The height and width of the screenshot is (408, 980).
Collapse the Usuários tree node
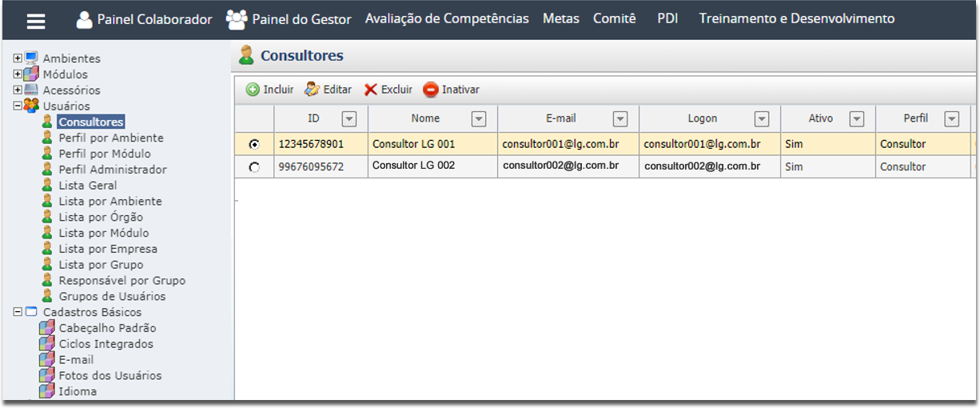(18, 106)
